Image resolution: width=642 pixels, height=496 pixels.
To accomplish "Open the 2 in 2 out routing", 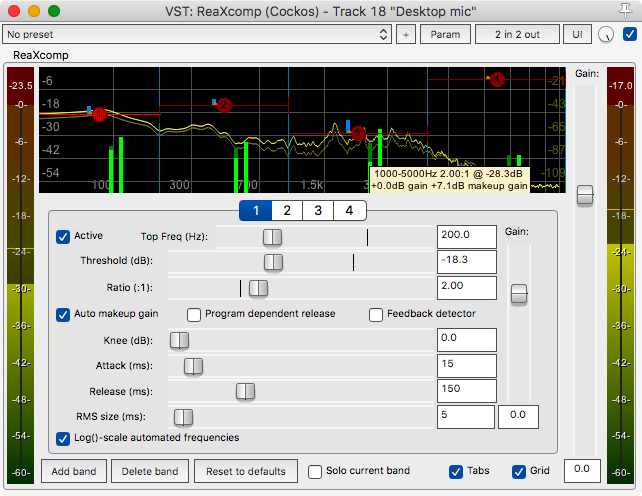I will pos(517,34).
